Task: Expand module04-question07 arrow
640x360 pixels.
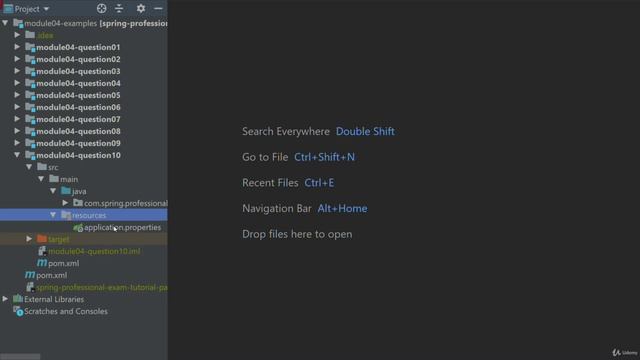Action: click(x=17, y=119)
